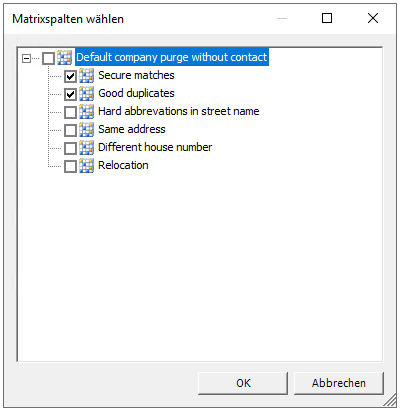This screenshot has height=412, width=400.
Task: Collapse the Default company purge tree node
Action: (x=26, y=59)
